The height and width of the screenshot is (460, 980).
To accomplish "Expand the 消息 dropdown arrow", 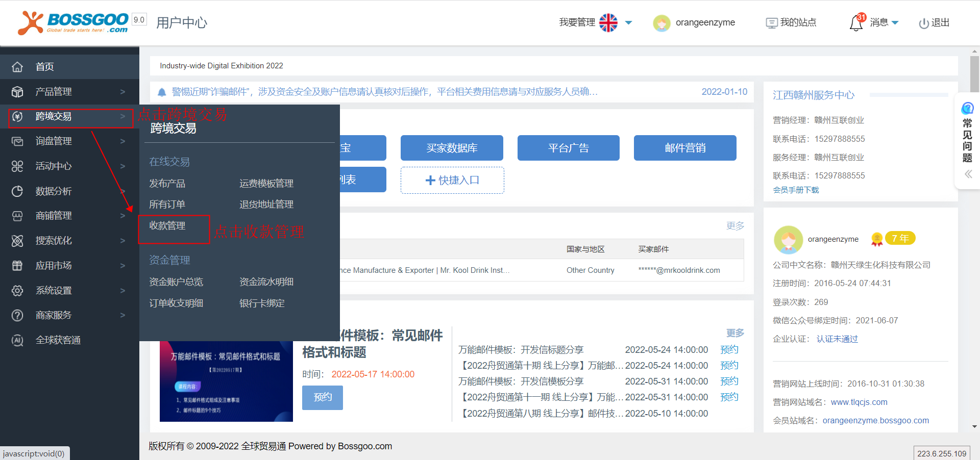I will [895, 23].
